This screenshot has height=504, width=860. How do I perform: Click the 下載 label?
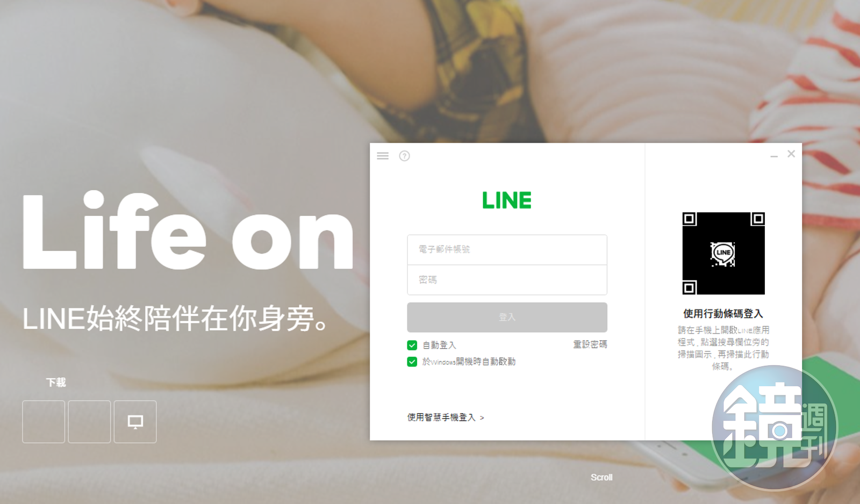point(56,383)
